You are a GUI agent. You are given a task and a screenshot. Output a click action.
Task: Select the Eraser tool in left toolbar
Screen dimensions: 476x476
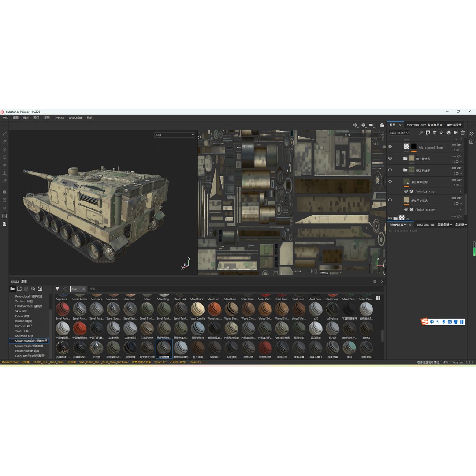[4, 141]
